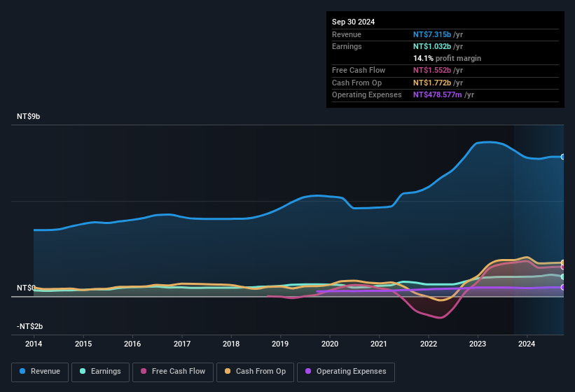This screenshot has width=575, height=392.
Task: Click the 2021 x-axis label
Action: (x=379, y=344)
